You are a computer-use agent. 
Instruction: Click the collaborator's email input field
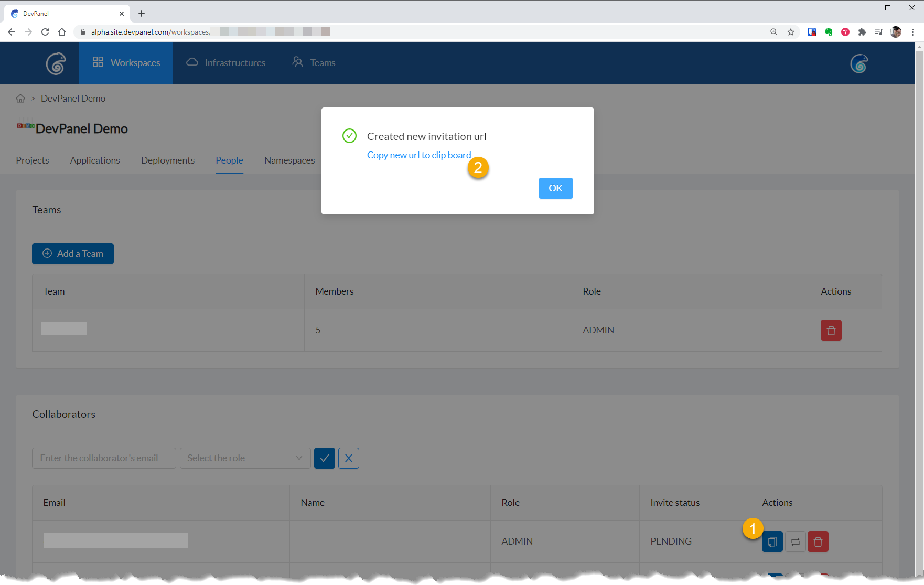[x=104, y=458]
